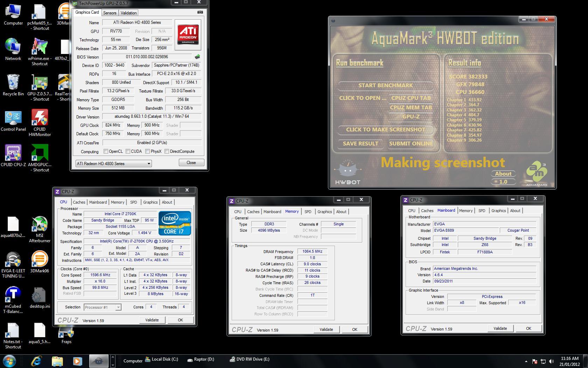Image resolution: width=588 pixels, height=368 pixels.
Task: Toggle the PhysX checkbox in GPU-Z
Action: (x=147, y=151)
